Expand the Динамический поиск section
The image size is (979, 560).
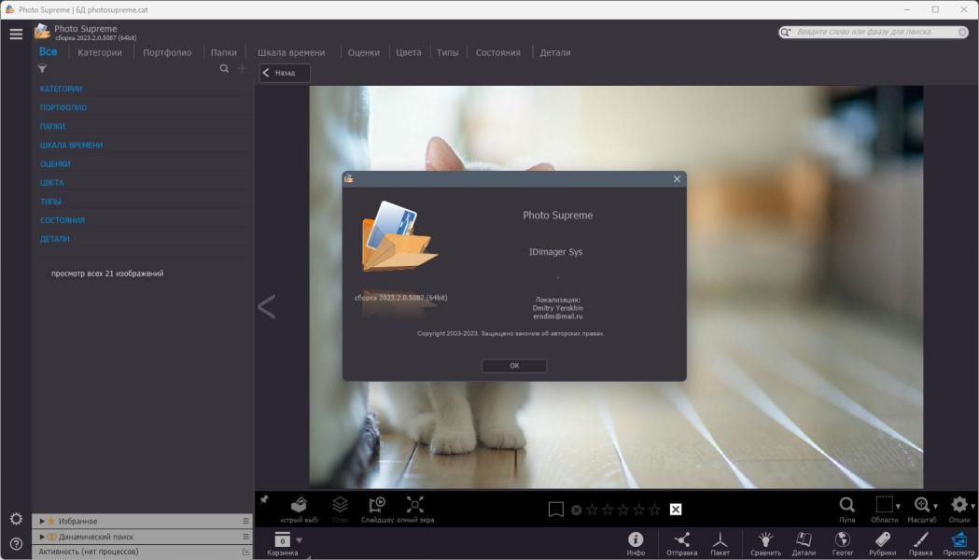pyautogui.click(x=42, y=537)
